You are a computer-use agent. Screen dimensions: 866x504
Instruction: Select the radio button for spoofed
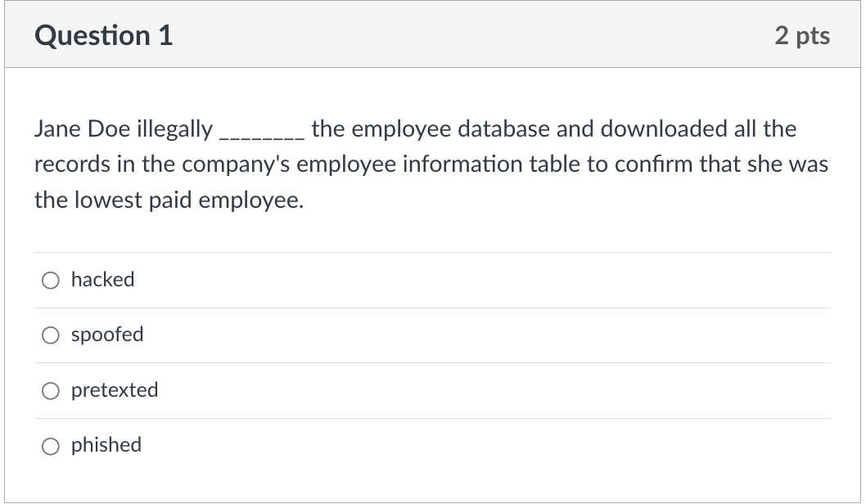point(51,335)
